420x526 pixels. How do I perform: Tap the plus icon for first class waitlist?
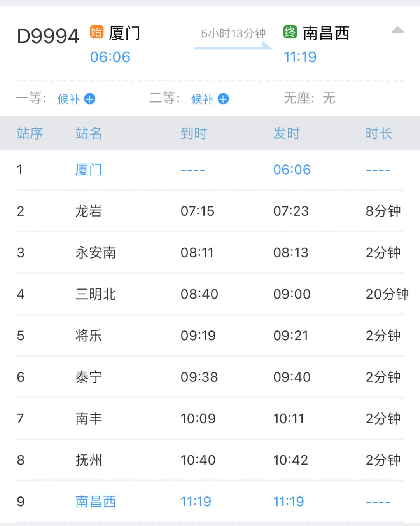(x=90, y=99)
